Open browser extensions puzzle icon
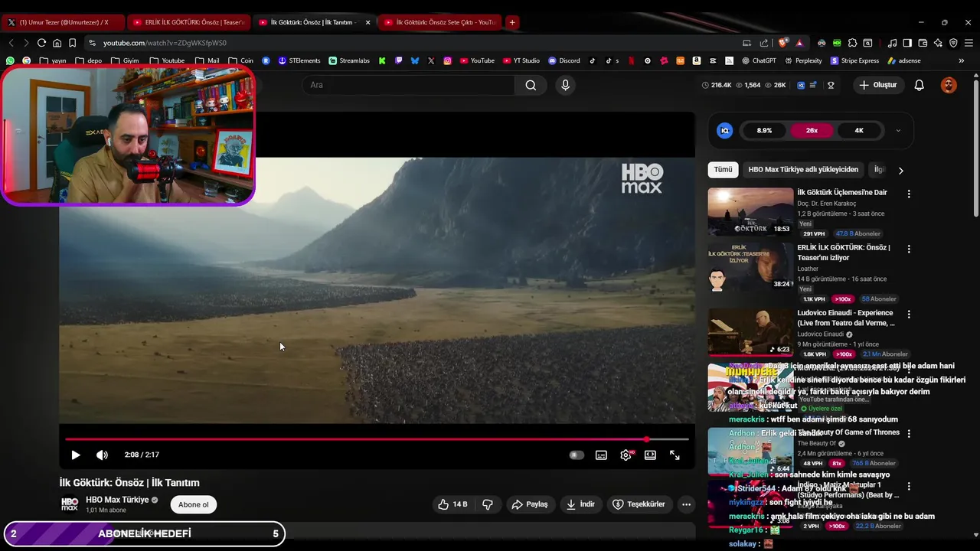This screenshot has height=551, width=980. click(x=852, y=43)
